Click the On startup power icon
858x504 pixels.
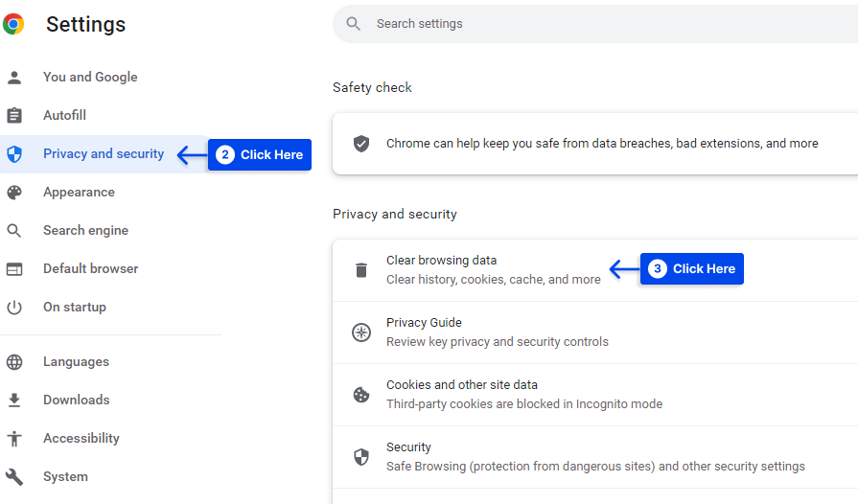[14, 308]
